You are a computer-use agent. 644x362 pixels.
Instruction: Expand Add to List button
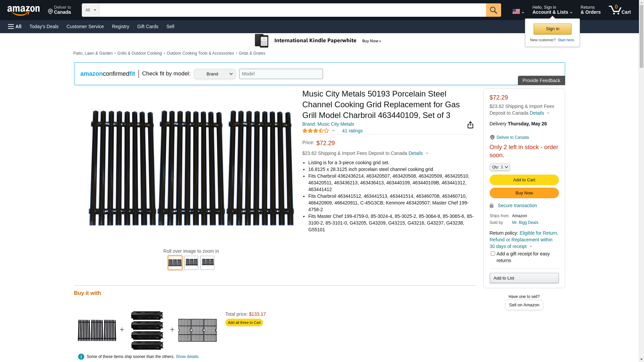click(x=524, y=278)
